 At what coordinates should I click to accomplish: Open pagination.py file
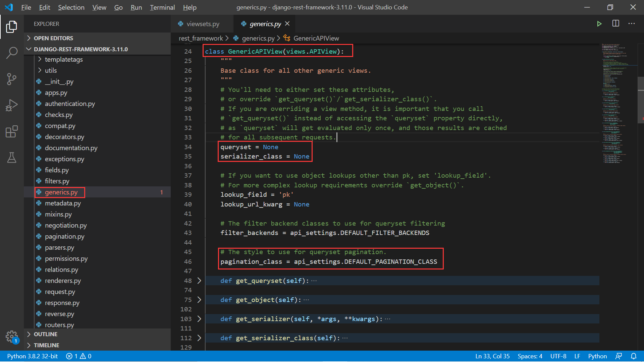tap(64, 237)
